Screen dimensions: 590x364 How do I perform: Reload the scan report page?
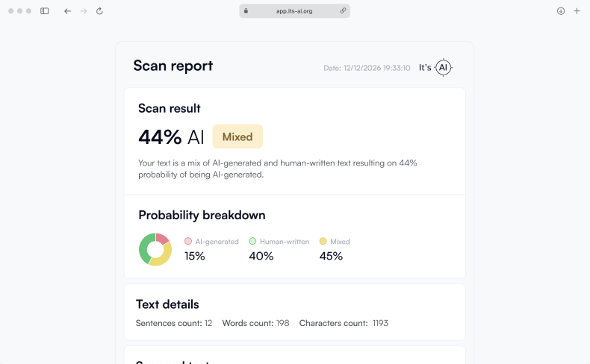click(x=99, y=11)
